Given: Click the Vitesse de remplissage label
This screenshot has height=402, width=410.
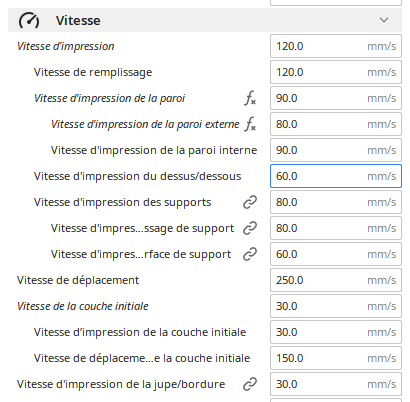Looking at the screenshot, I should click(x=93, y=72).
